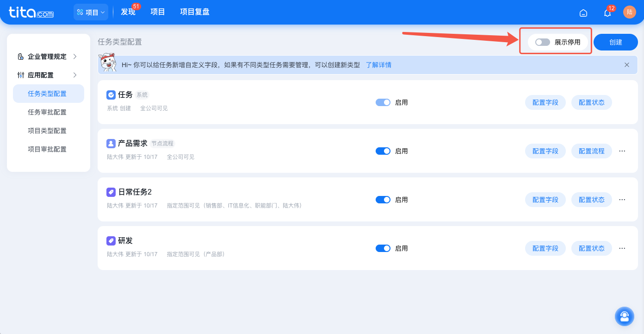644x334 pixels.
Task: Open the home icon in top bar
Action: pyautogui.click(x=583, y=13)
